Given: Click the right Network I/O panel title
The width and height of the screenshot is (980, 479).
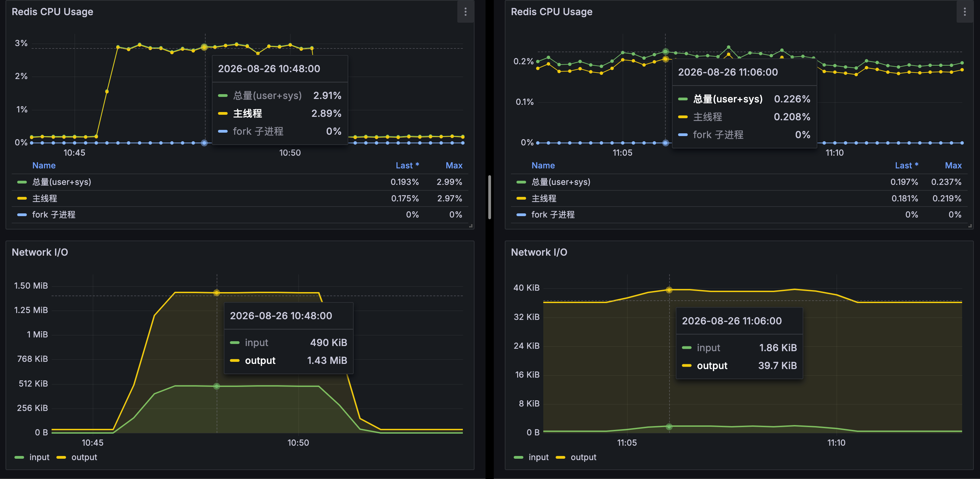Looking at the screenshot, I should (x=539, y=253).
